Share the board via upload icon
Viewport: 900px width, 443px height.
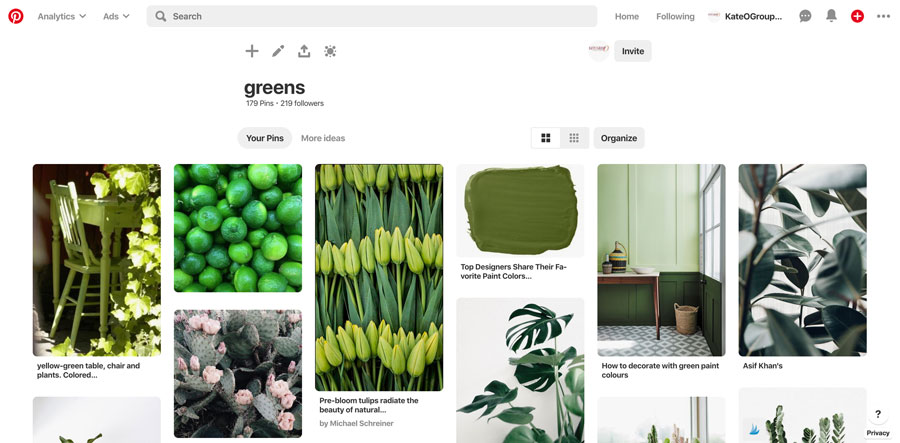(304, 51)
